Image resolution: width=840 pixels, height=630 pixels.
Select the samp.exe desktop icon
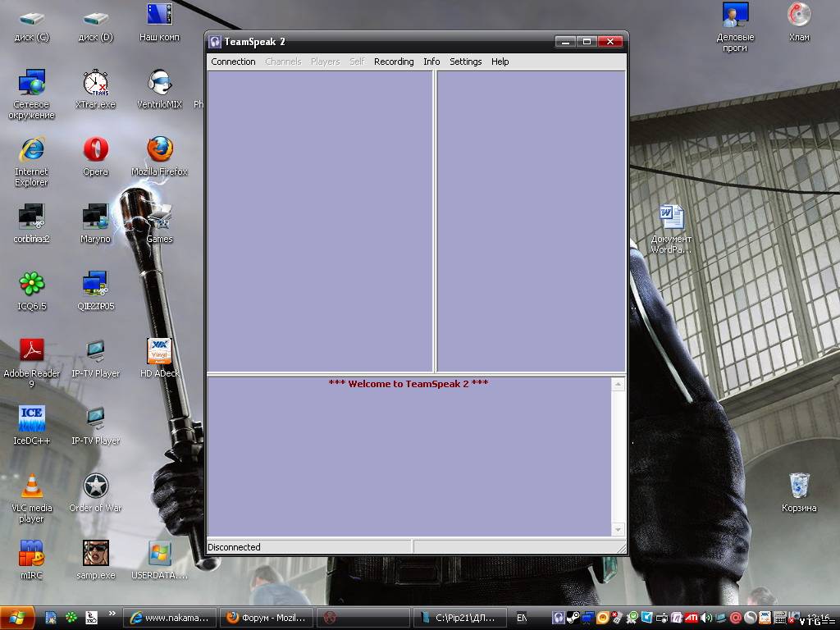(95, 559)
